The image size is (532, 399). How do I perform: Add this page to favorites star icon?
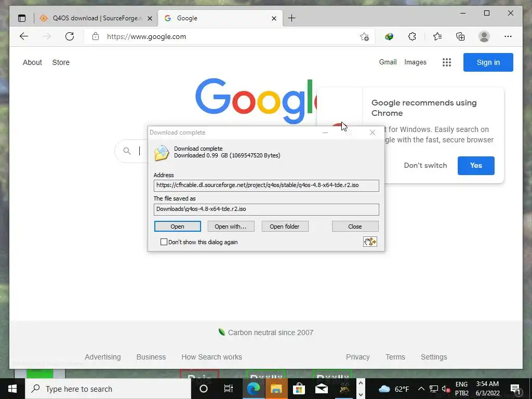tap(364, 37)
